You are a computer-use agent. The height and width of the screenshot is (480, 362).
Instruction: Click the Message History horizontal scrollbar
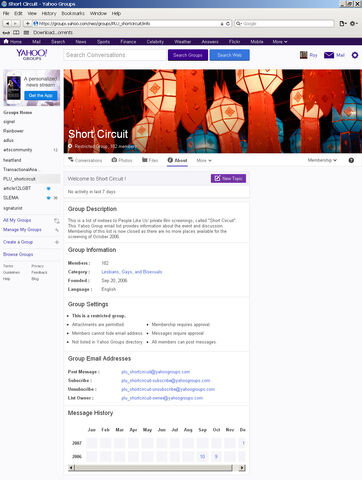point(157,468)
